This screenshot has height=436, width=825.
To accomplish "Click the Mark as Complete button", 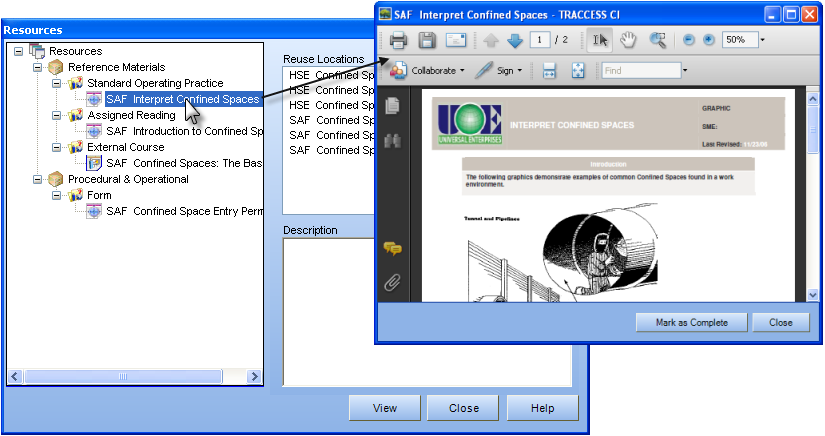I will click(x=691, y=323).
